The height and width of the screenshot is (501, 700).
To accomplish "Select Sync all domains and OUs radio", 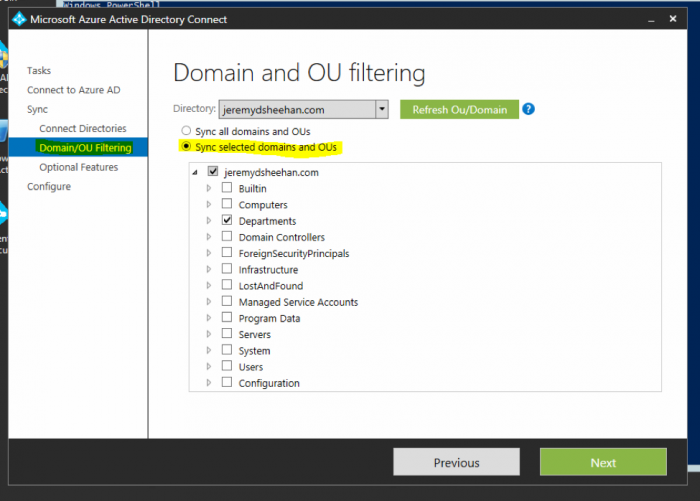I will click(x=186, y=131).
